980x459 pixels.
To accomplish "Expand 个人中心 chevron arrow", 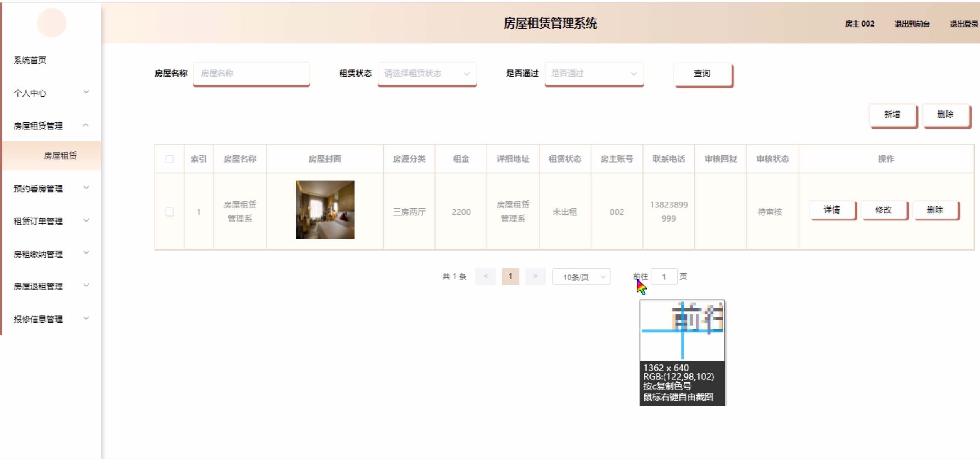I will pos(86,92).
